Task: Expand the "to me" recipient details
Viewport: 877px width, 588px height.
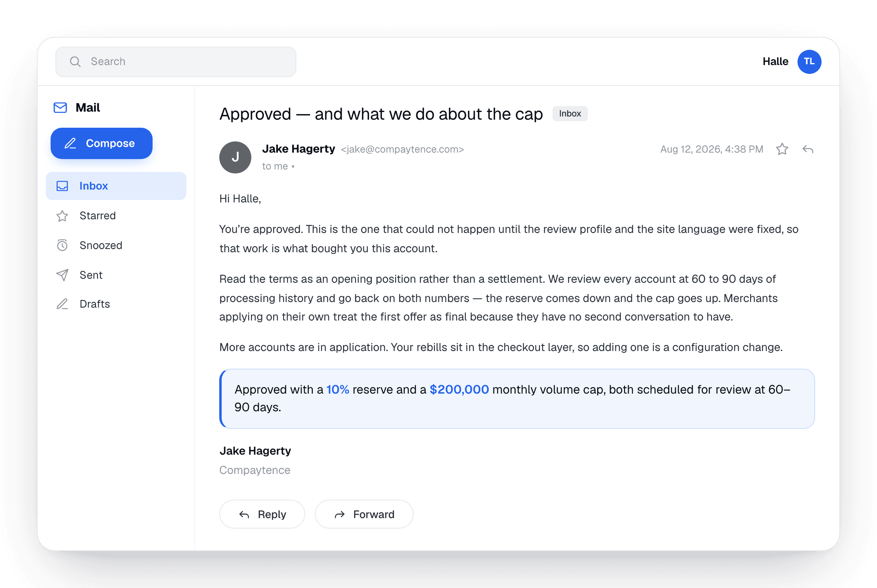Action: click(x=278, y=166)
